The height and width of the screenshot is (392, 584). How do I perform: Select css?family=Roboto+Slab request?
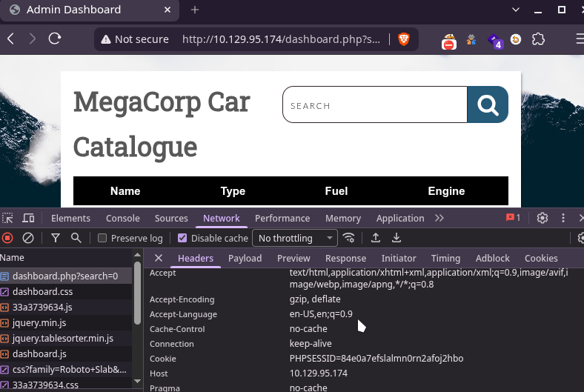coord(66,369)
